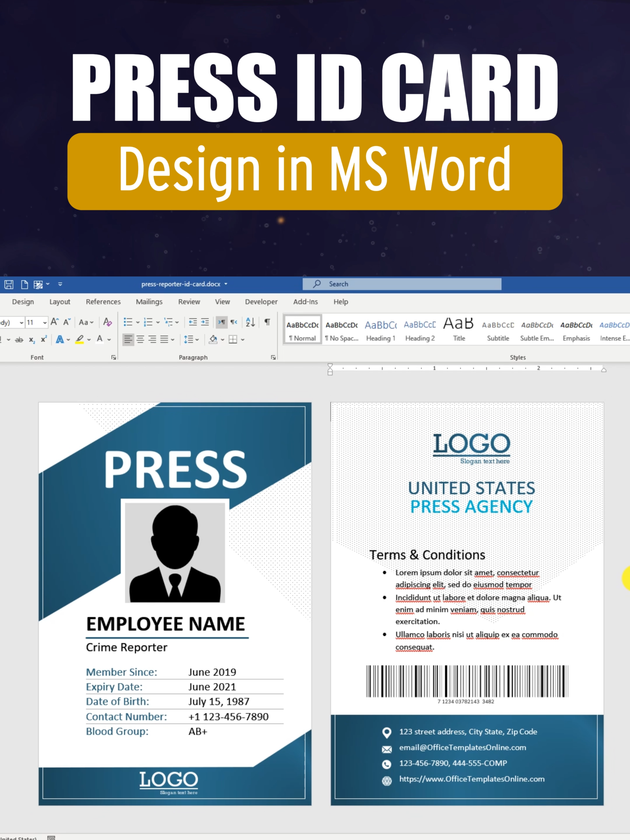Insert a bulleted list

click(128, 322)
